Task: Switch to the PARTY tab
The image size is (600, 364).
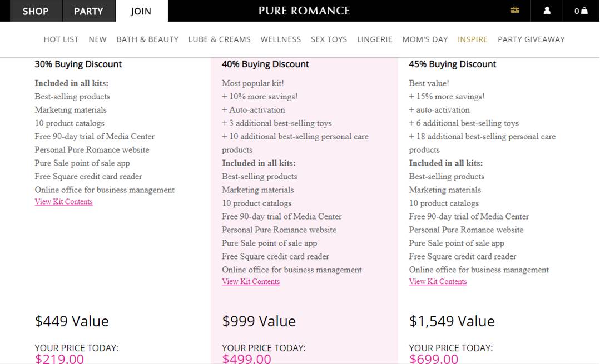Action: pos(89,11)
